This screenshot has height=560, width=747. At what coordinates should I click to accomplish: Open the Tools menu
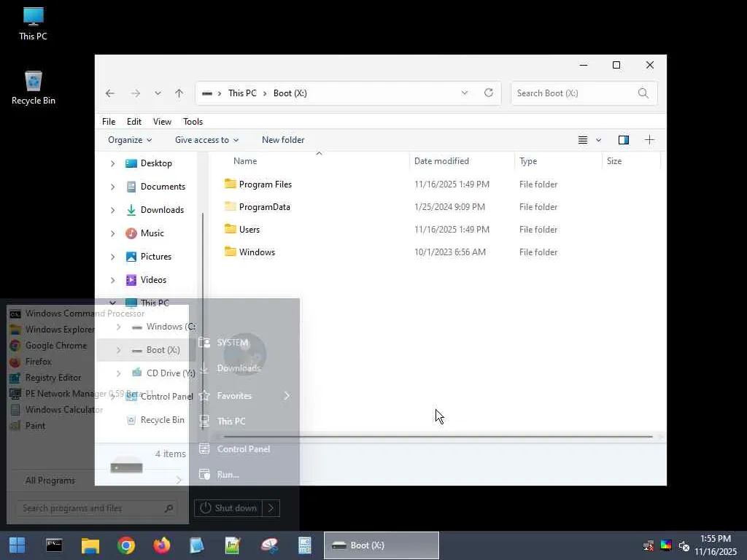click(x=193, y=122)
